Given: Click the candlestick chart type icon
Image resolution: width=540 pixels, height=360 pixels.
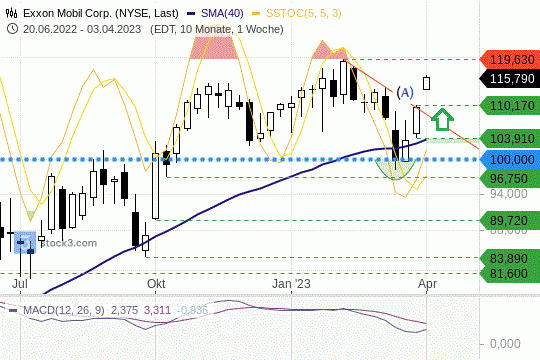Looking at the screenshot, I should 12,13.
